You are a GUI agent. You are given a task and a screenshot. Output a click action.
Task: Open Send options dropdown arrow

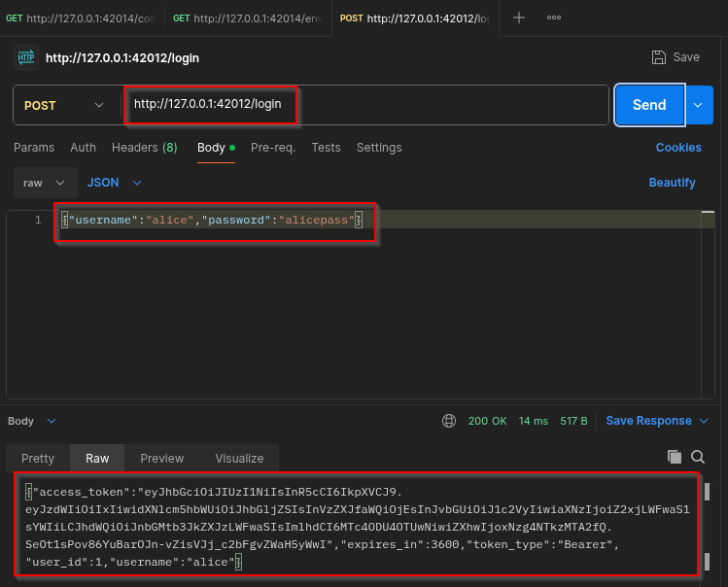pos(698,105)
